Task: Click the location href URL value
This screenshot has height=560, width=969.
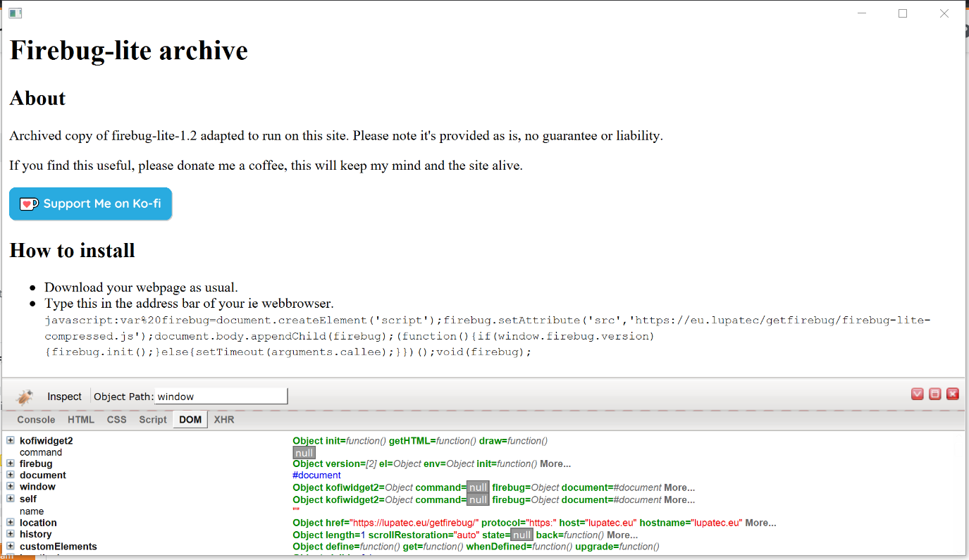Action: coord(416,523)
